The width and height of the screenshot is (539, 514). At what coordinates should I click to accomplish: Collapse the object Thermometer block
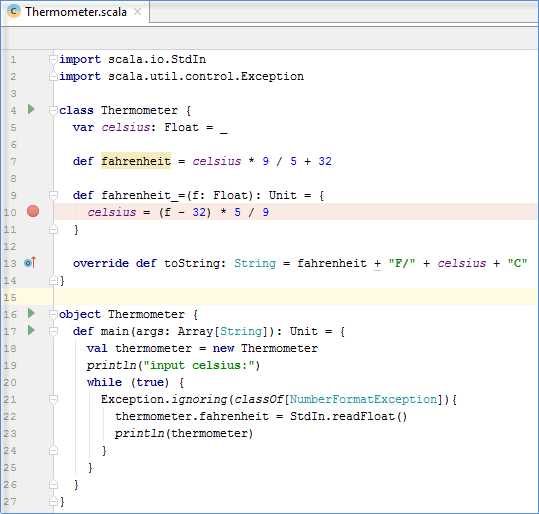[x=53, y=314]
